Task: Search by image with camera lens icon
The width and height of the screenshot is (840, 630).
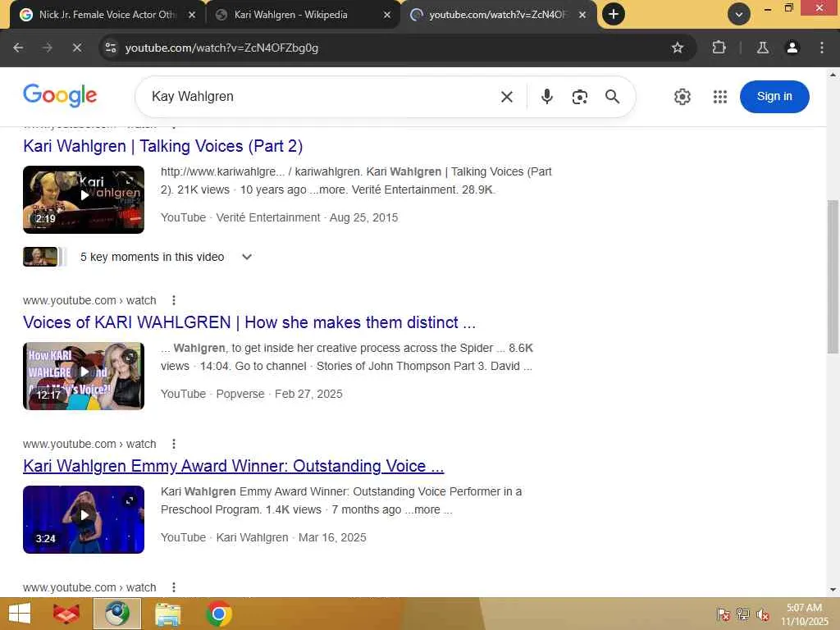Action: 580,97
